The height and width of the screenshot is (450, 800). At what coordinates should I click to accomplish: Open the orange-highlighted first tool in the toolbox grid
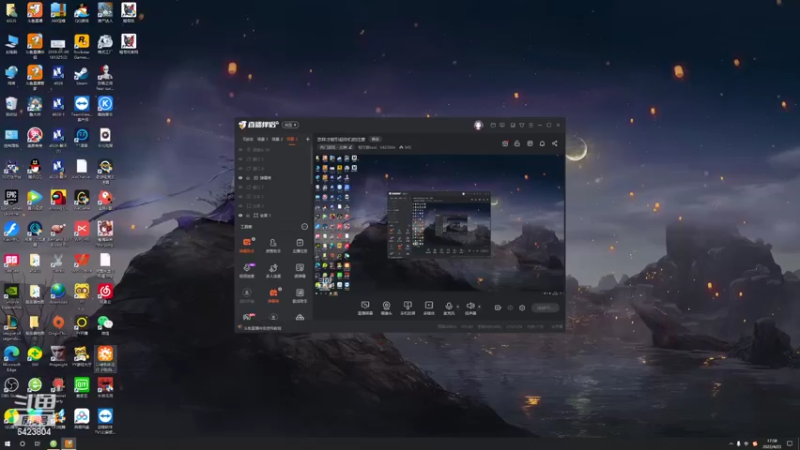click(247, 245)
